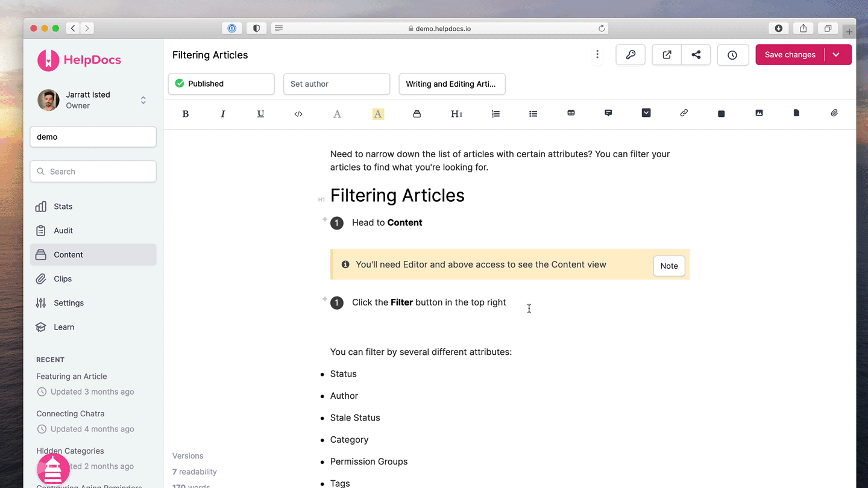
Task: Open the Writing and Editing Articles category dropdown
Action: tap(452, 84)
